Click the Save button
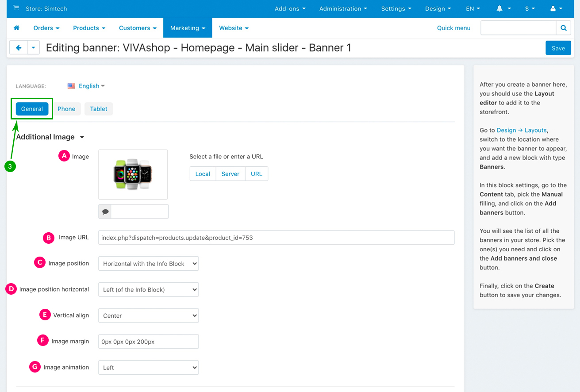 click(558, 48)
